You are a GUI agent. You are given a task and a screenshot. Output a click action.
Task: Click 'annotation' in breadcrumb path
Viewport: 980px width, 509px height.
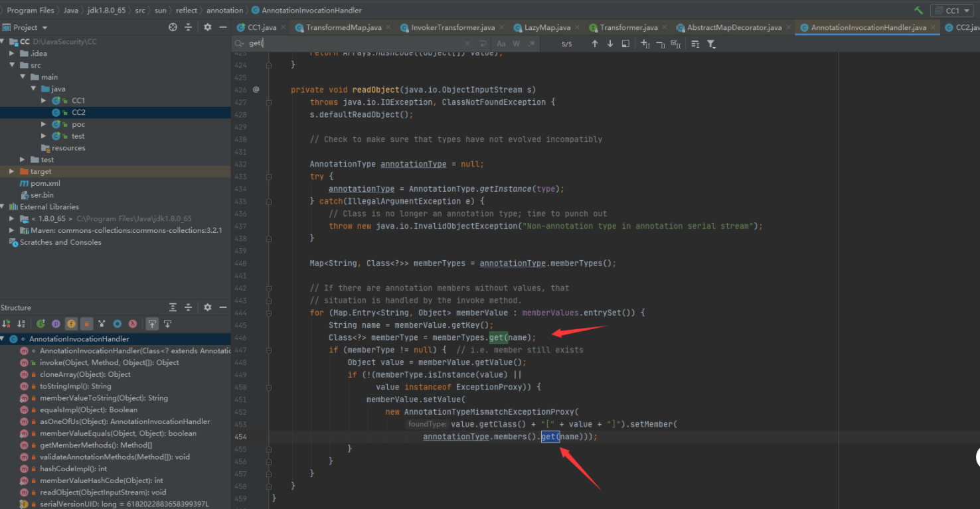click(224, 11)
